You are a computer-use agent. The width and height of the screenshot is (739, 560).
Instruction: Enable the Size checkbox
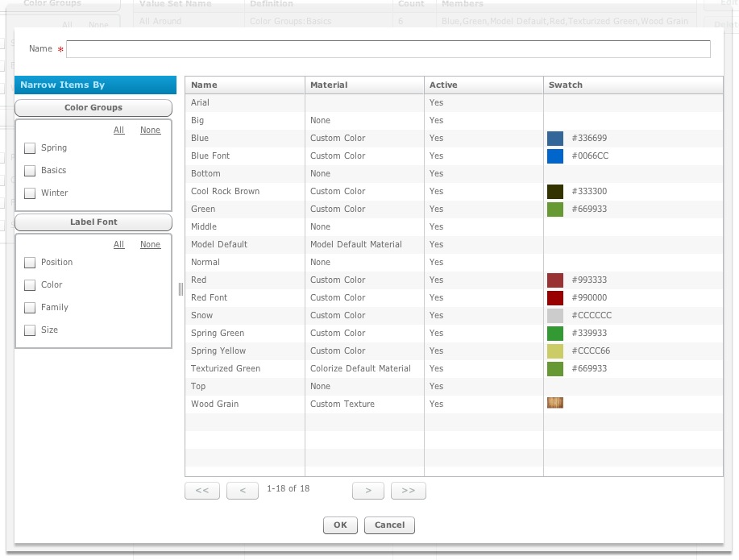29,330
